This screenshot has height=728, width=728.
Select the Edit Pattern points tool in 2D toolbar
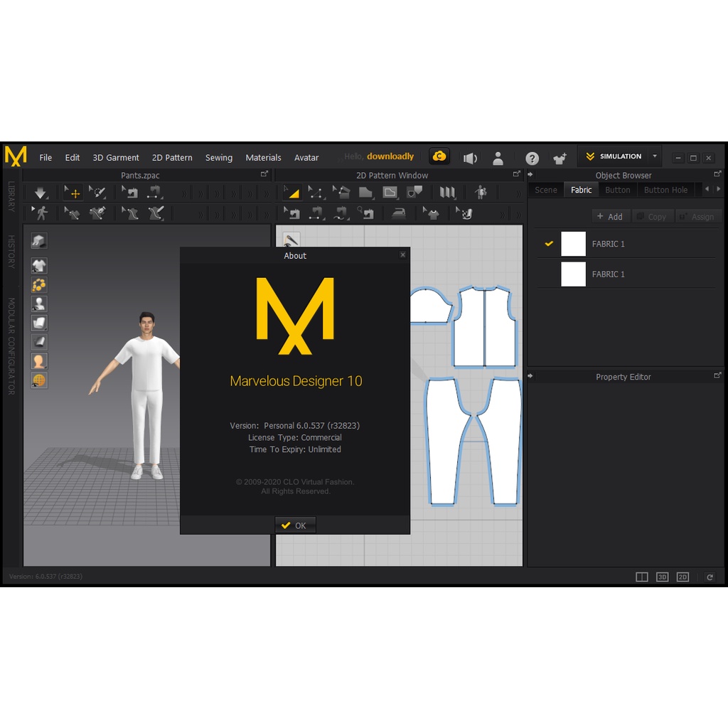(316, 192)
